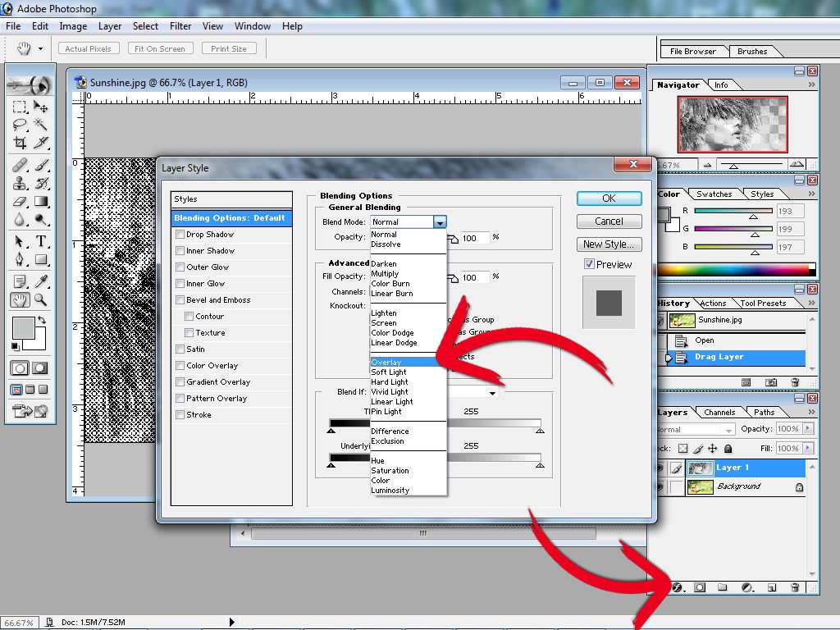Open the Filter menu
840x630 pixels.
click(180, 26)
